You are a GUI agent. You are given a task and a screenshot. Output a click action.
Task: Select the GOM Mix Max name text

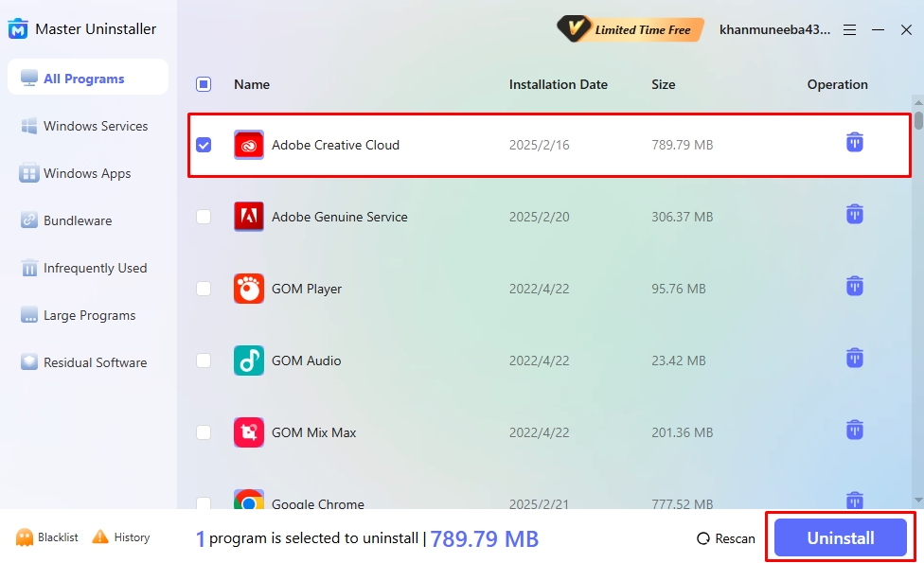coord(313,432)
